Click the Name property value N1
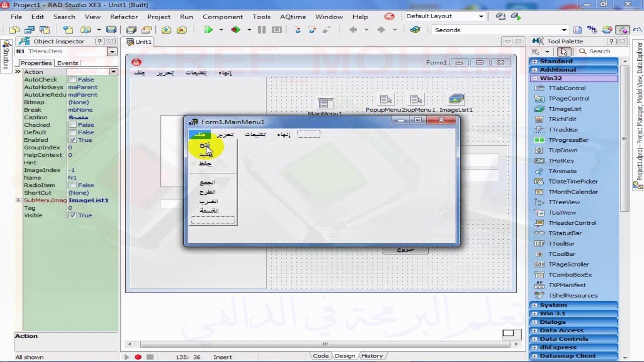 [x=92, y=177]
